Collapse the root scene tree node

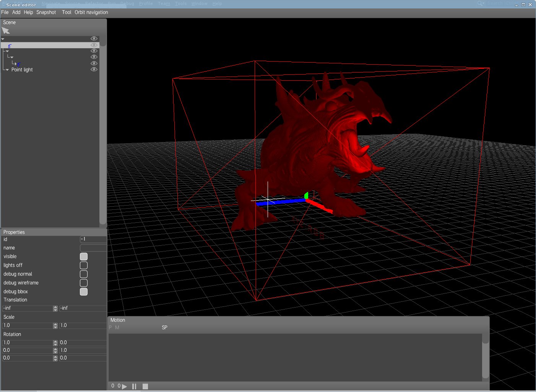click(3, 39)
